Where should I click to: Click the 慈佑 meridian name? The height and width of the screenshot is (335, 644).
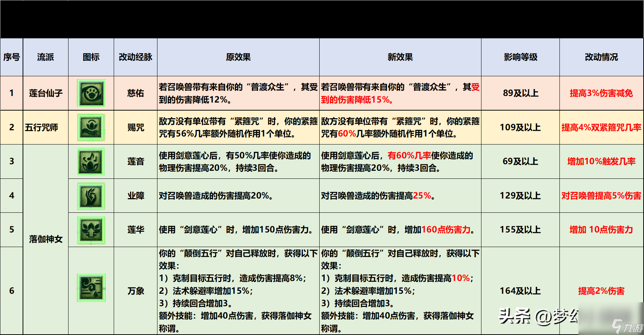coord(136,93)
